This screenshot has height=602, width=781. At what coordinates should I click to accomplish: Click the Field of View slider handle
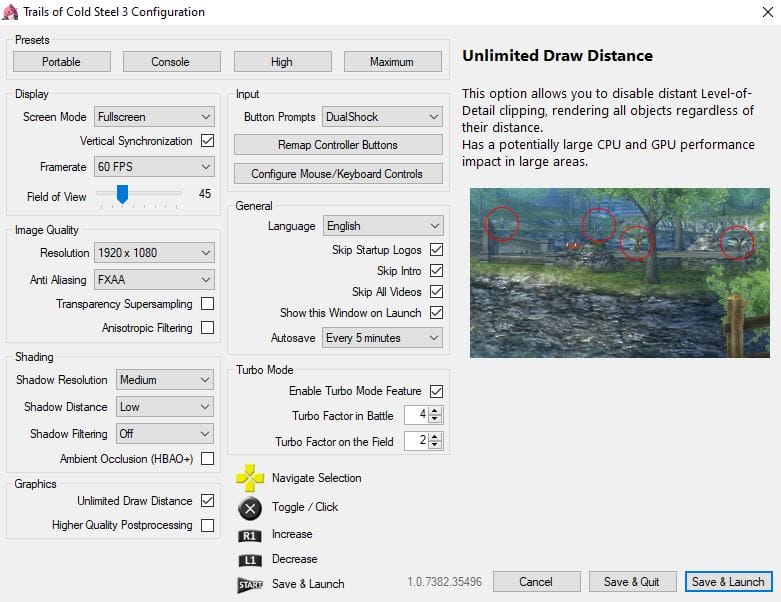point(122,194)
